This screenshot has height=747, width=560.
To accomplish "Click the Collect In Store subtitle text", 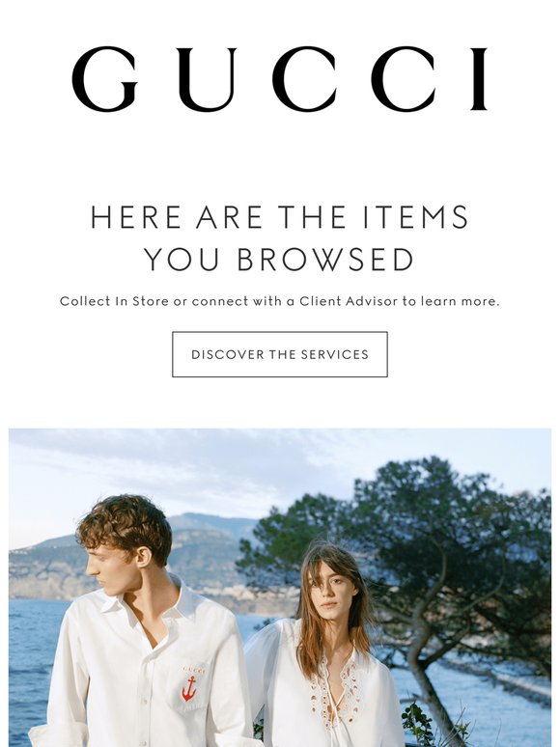I will coord(280,301).
